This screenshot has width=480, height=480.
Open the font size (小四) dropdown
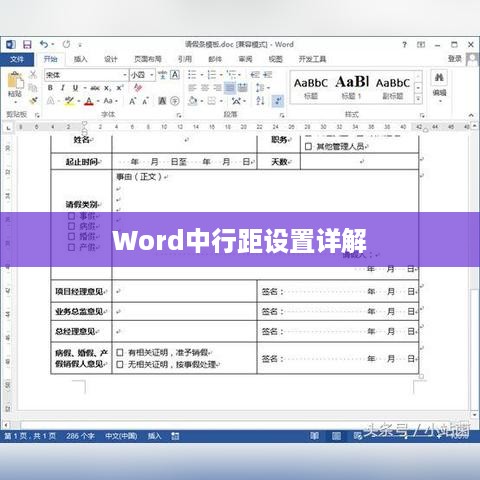point(152,75)
